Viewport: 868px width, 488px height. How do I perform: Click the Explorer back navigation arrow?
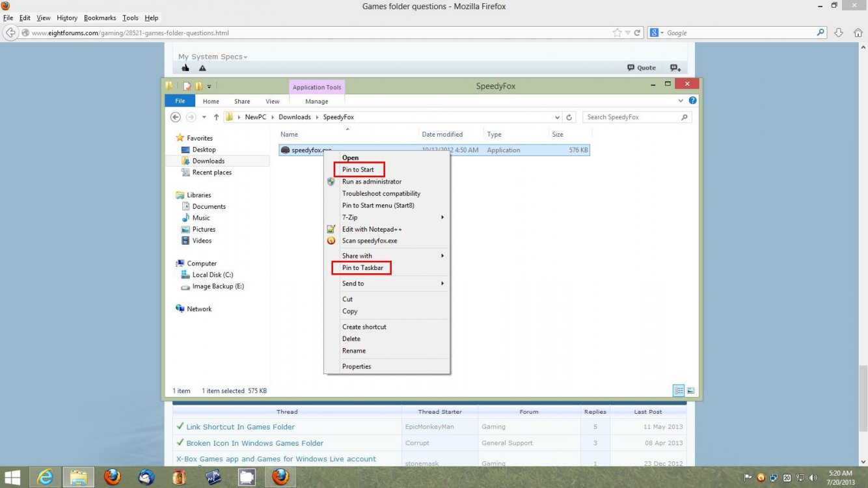(x=176, y=117)
